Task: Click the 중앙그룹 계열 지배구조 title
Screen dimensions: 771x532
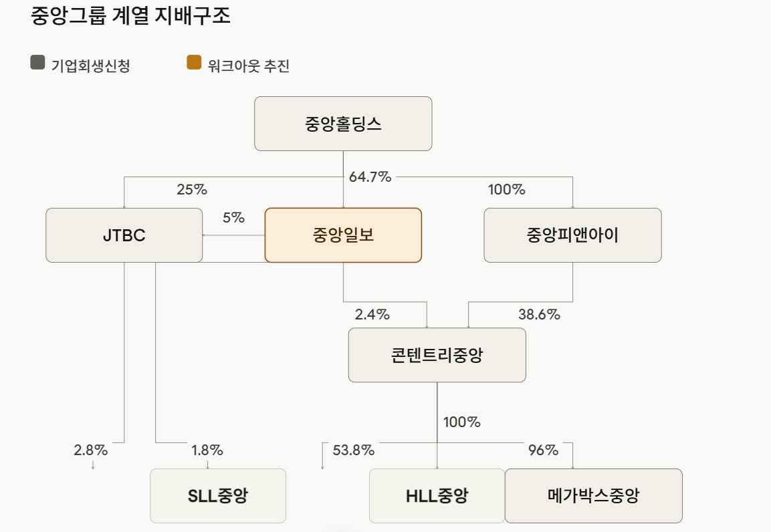Action: [x=130, y=15]
